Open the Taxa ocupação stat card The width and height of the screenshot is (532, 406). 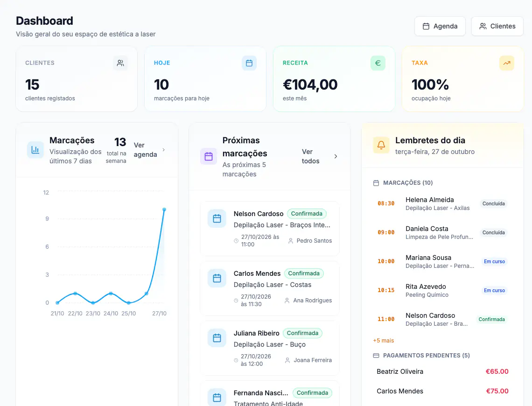463,79
